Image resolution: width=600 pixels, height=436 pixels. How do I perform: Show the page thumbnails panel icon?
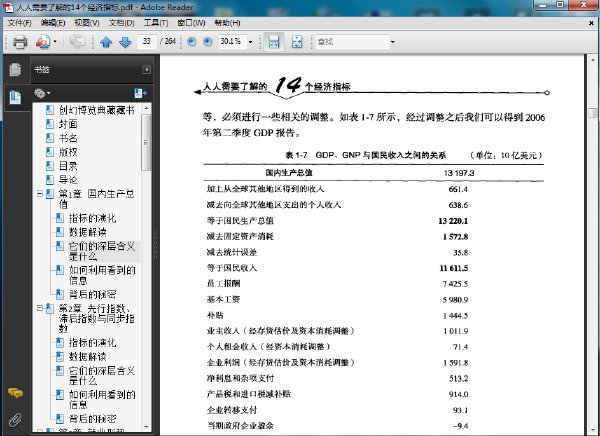click(15, 70)
